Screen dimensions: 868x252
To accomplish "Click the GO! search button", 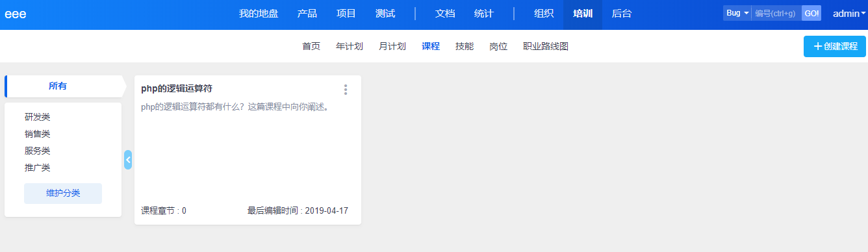I will click(811, 13).
